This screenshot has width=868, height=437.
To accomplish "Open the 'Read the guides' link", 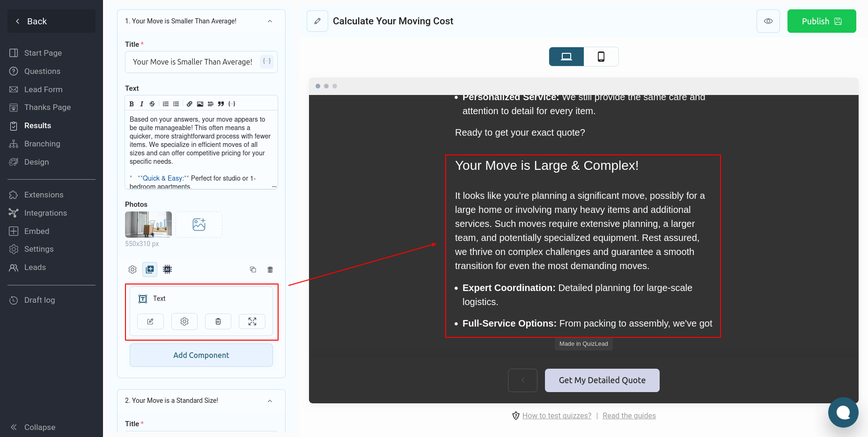I will pyautogui.click(x=629, y=415).
